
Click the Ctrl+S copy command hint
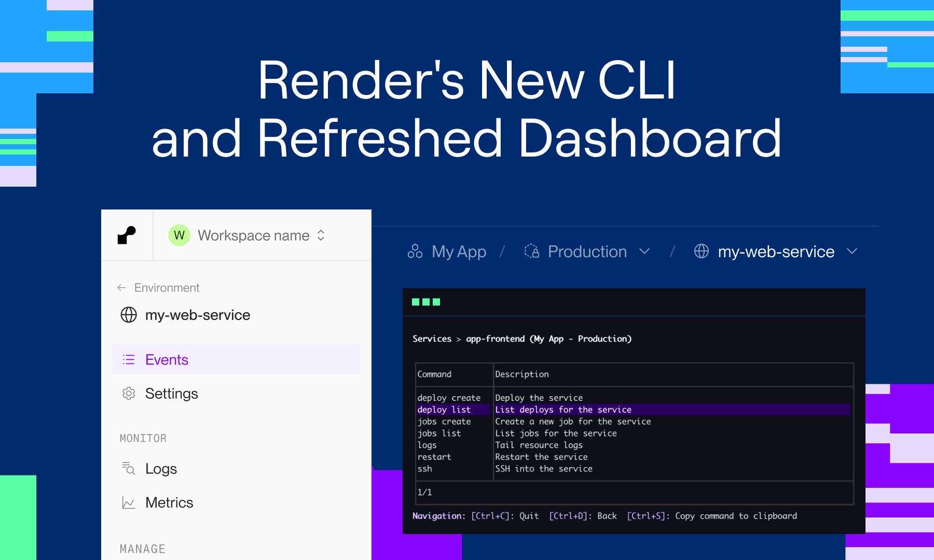click(x=712, y=516)
